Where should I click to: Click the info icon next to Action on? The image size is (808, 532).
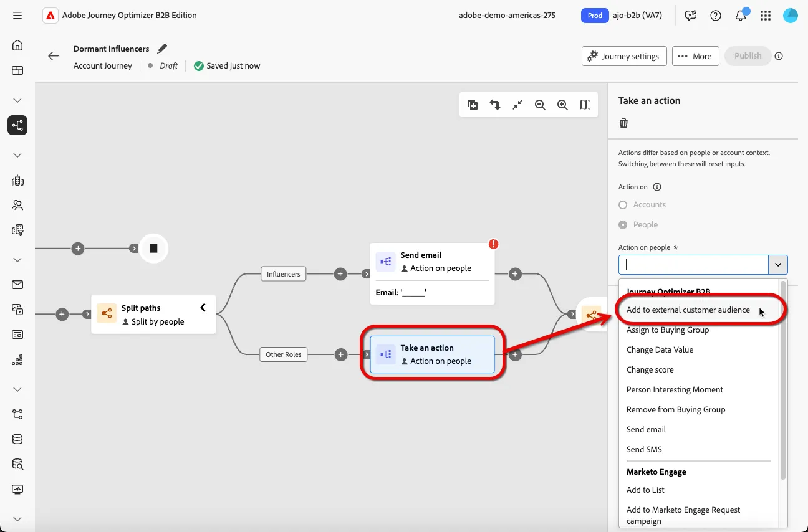click(x=657, y=187)
